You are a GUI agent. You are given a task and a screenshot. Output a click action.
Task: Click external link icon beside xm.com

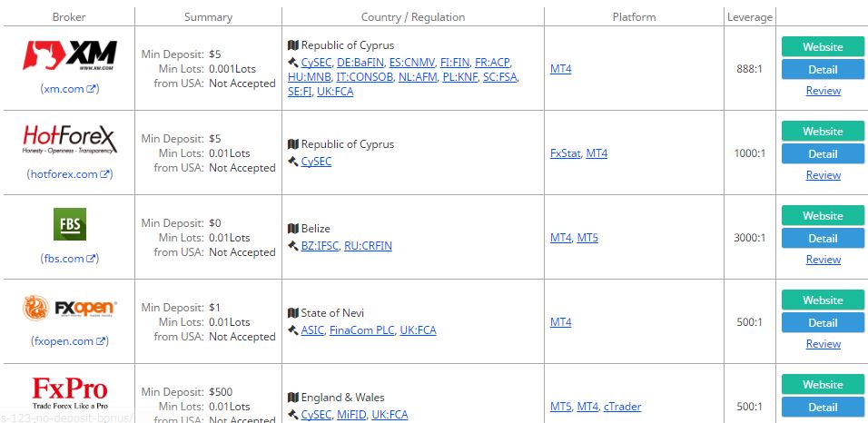91,89
